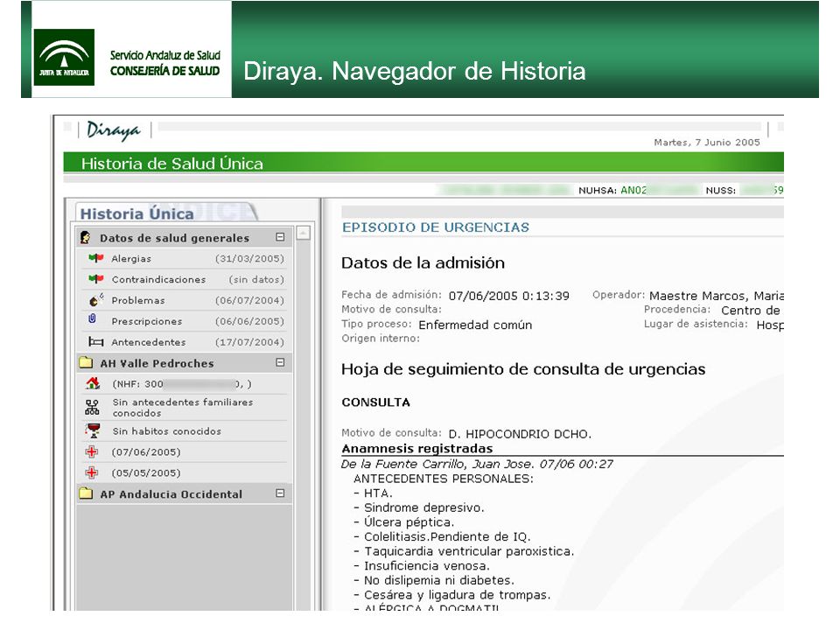Click the Úlcera péptica line

point(404,521)
